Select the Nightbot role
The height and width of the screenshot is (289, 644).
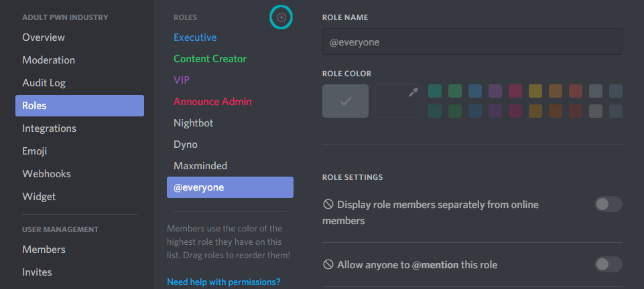(193, 123)
